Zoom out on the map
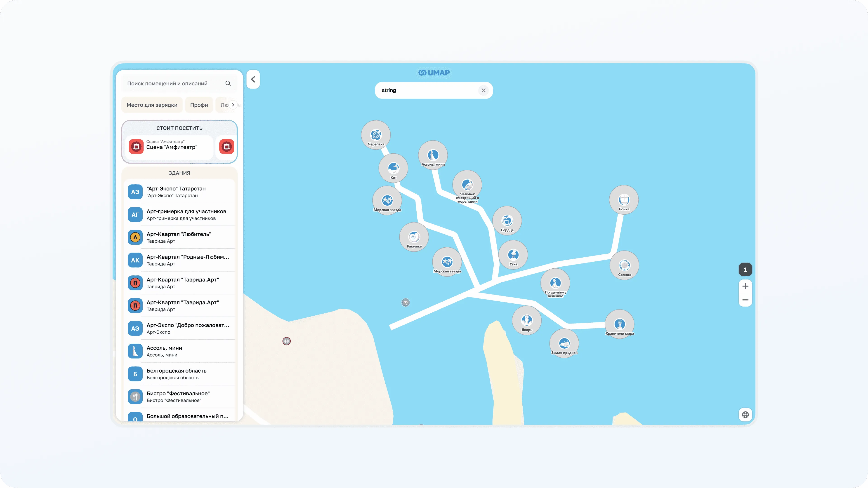868x488 pixels. (745, 300)
